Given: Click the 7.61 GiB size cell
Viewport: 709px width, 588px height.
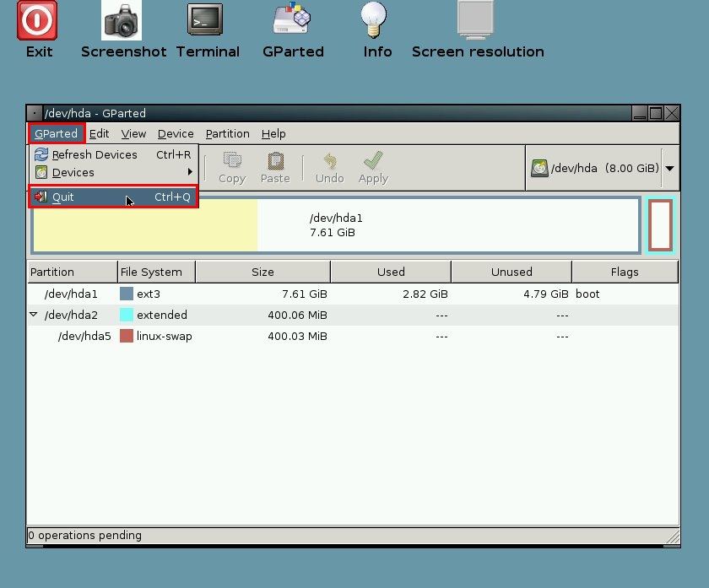Looking at the screenshot, I should 305,294.
